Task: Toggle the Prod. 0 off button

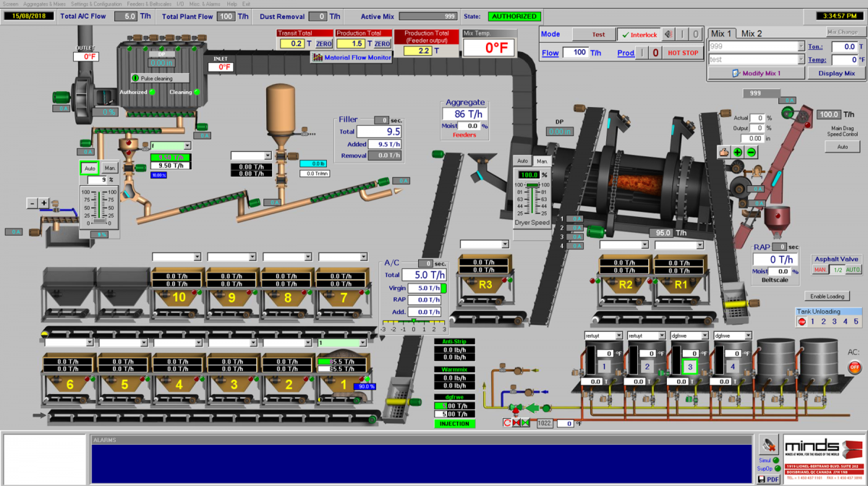Action: (x=655, y=52)
